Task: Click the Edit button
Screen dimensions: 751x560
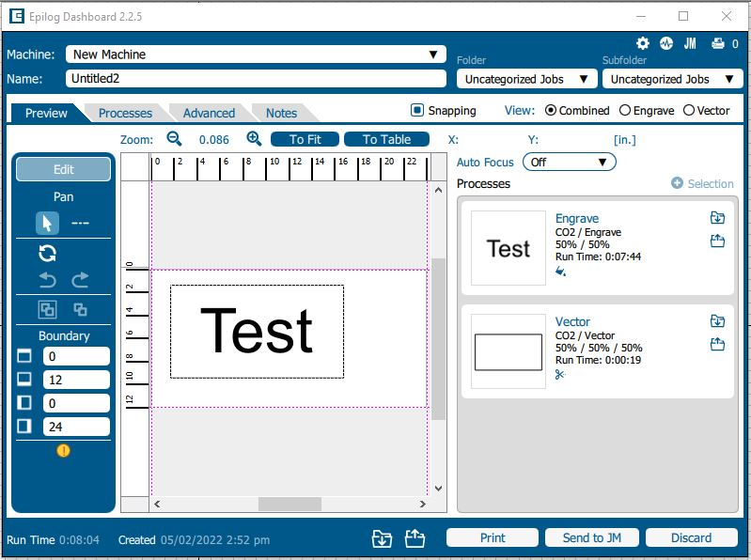Action: [x=63, y=169]
